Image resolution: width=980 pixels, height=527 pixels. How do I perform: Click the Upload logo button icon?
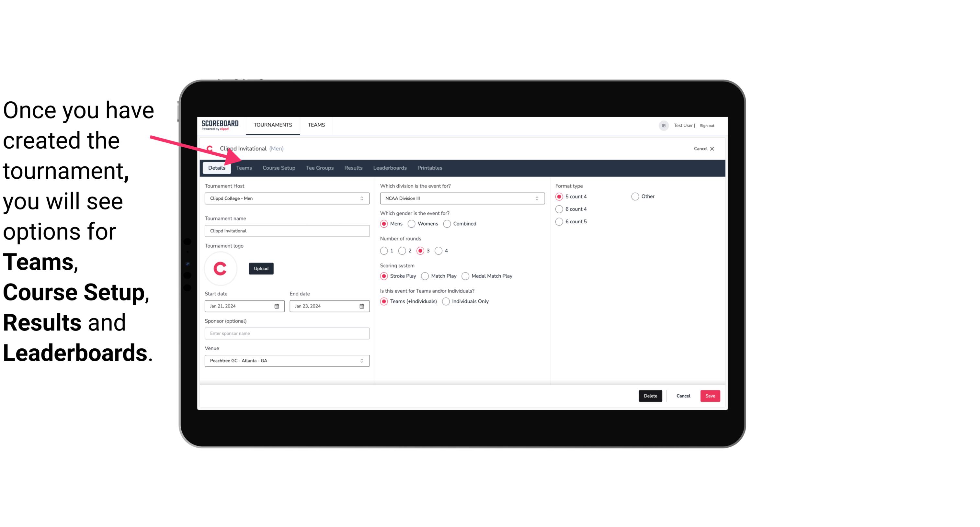coord(261,268)
